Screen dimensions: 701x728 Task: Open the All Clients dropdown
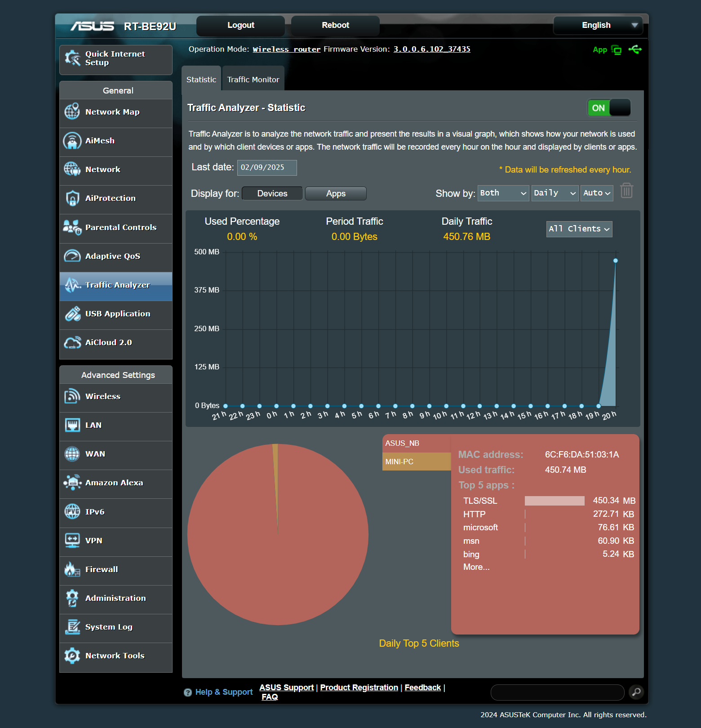point(579,229)
